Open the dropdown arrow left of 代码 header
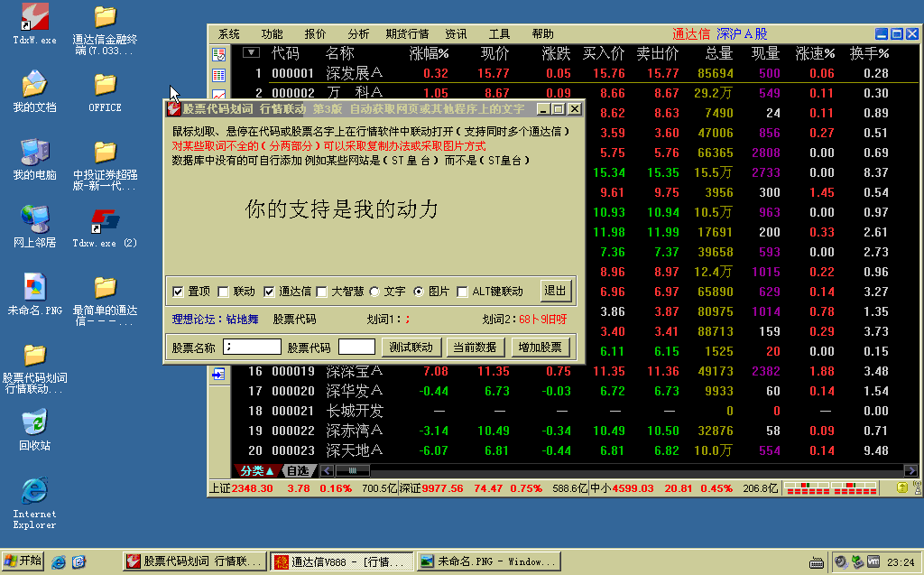The width and height of the screenshot is (924, 575). (x=251, y=52)
